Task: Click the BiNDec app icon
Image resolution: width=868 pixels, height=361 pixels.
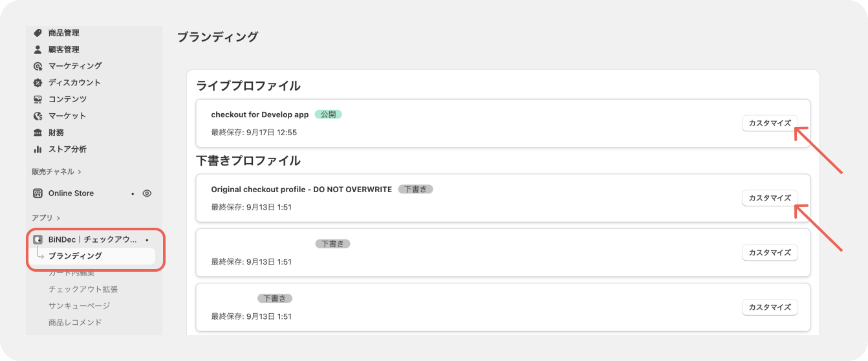Action: pyautogui.click(x=38, y=239)
